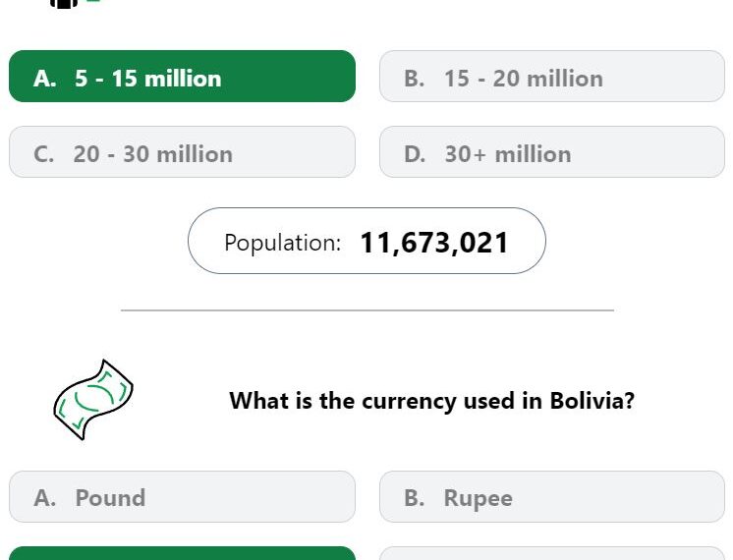This screenshot has height=560, width=733.
Task: Click the Bolivia currency question text
Action: click(432, 401)
